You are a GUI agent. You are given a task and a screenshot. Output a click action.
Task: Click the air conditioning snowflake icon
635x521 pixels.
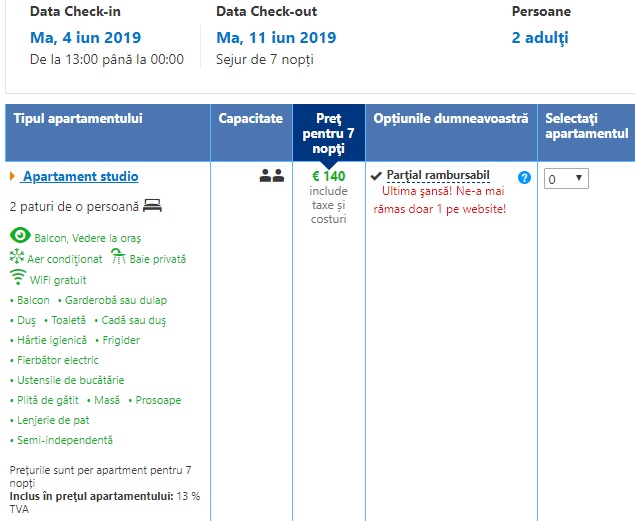click(16, 257)
